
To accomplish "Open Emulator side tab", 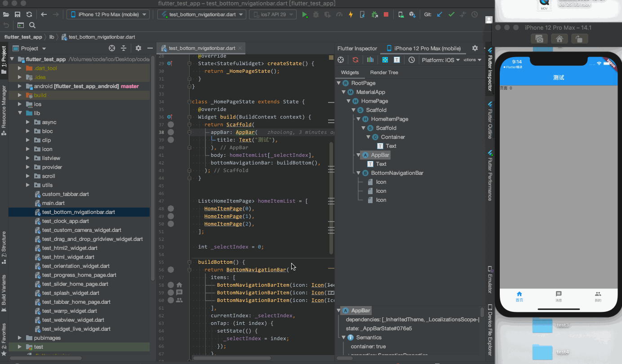I will point(490,279).
